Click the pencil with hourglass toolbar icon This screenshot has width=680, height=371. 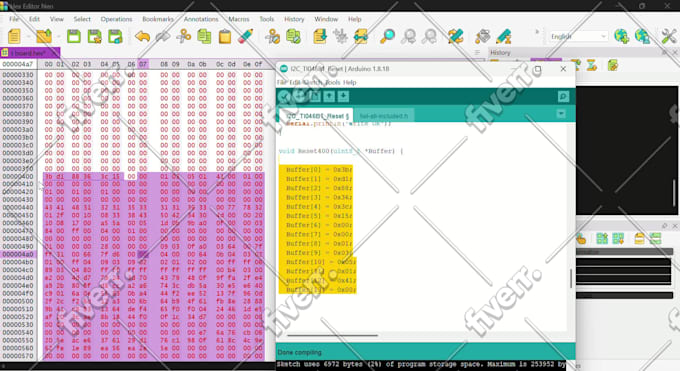click(x=503, y=36)
